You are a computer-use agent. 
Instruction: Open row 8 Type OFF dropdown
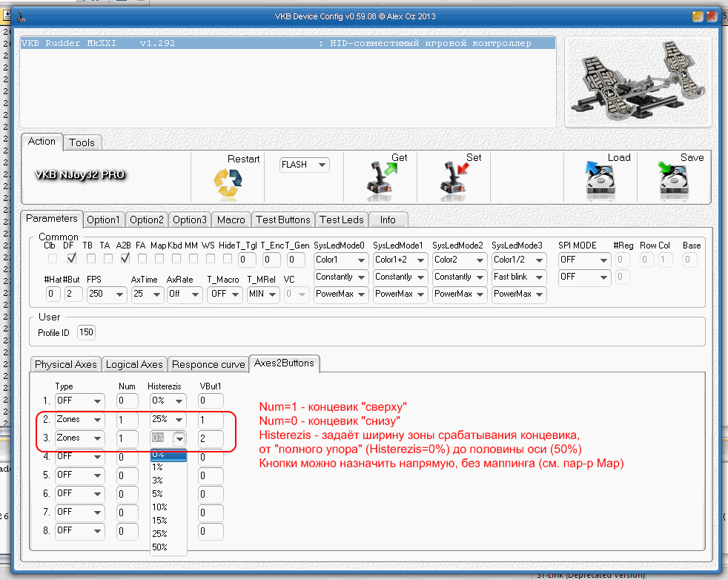click(x=79, y=531)
